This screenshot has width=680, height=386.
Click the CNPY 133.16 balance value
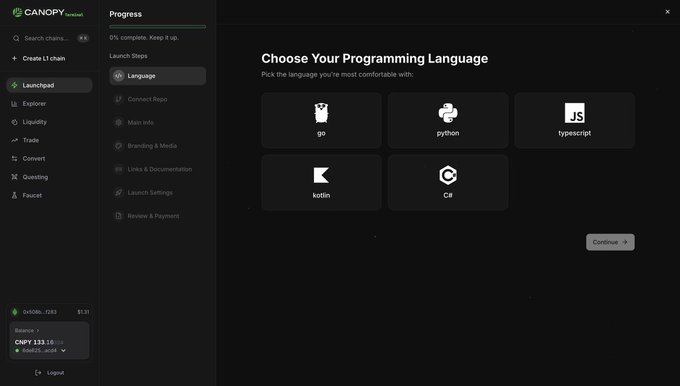(39, 342)
